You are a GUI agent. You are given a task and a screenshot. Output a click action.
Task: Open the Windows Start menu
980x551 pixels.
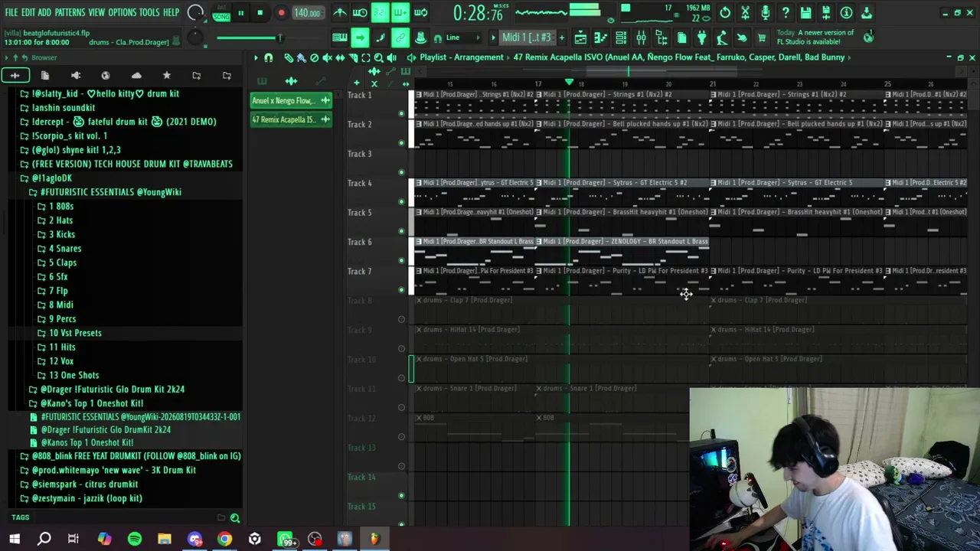14,539
